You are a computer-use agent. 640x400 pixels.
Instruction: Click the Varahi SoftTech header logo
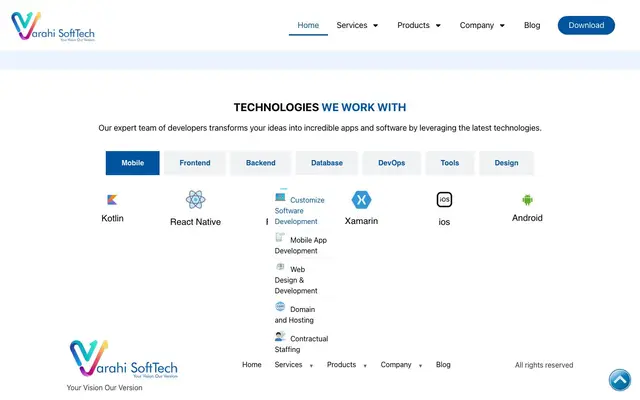(53, 26)
